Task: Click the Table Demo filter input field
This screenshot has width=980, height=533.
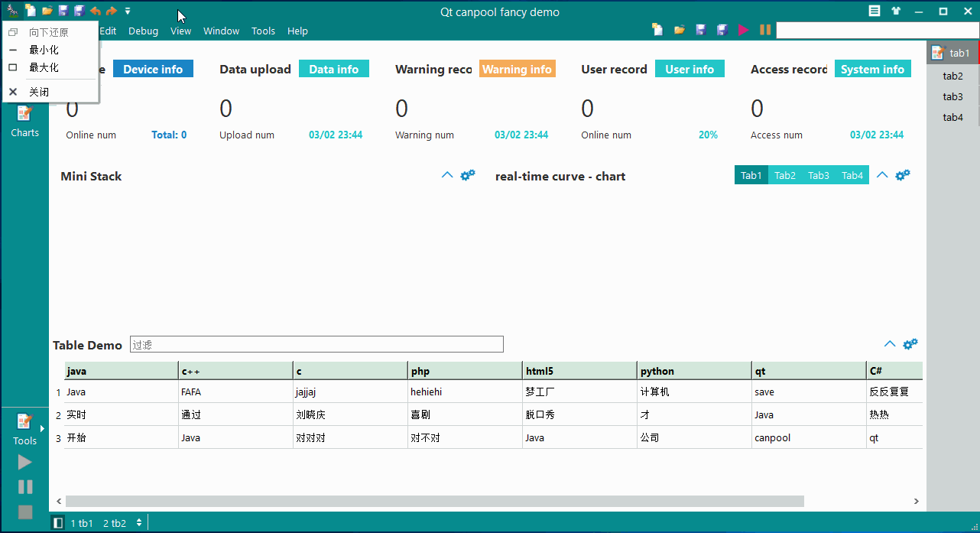Action: coord(316,344)
